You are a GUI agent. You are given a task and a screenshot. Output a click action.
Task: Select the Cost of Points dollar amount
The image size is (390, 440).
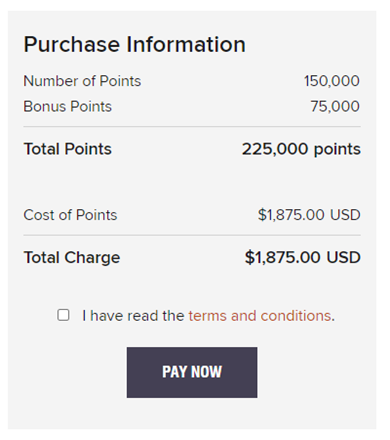pos(309,215)
